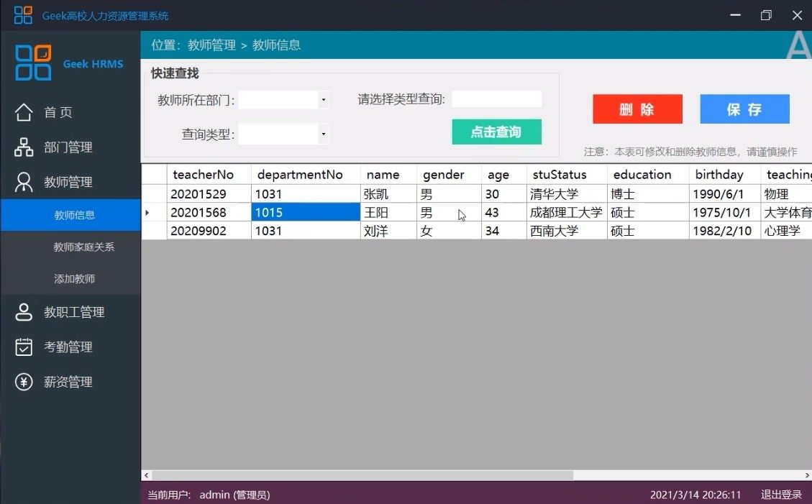The width and height of the screenshot is (812, 504).
Task: Click the stuStatus cell 成都理工大学
Action: click(x=567, y=213)
